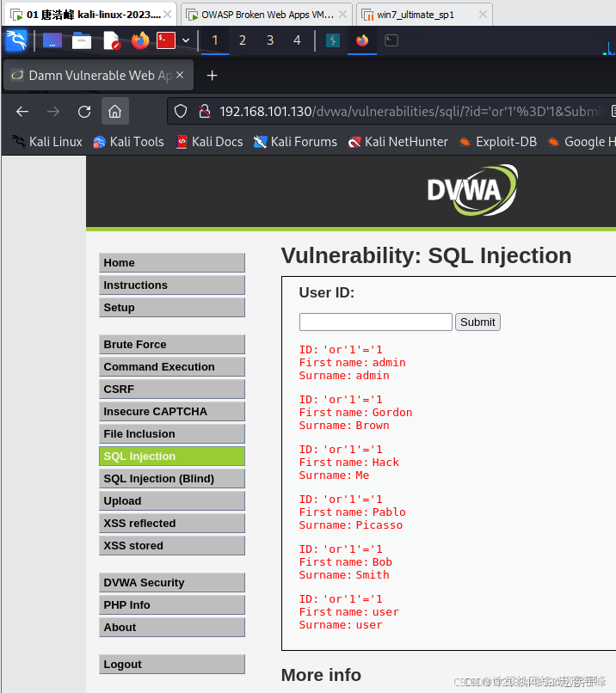Expand the terminal launcher dropdown arrow
Screen dimensions: 616x693
click(x=186, y=40)
